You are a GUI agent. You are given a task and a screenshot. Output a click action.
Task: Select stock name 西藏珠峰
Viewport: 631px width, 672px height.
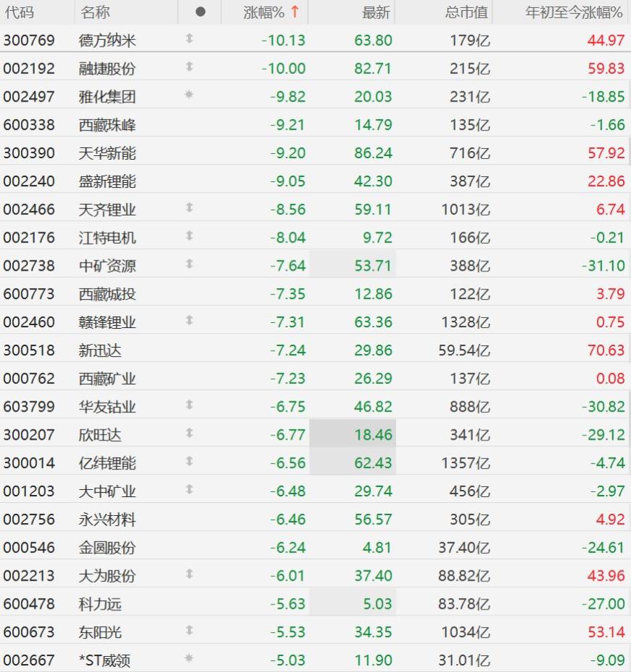tap(107, 125)
